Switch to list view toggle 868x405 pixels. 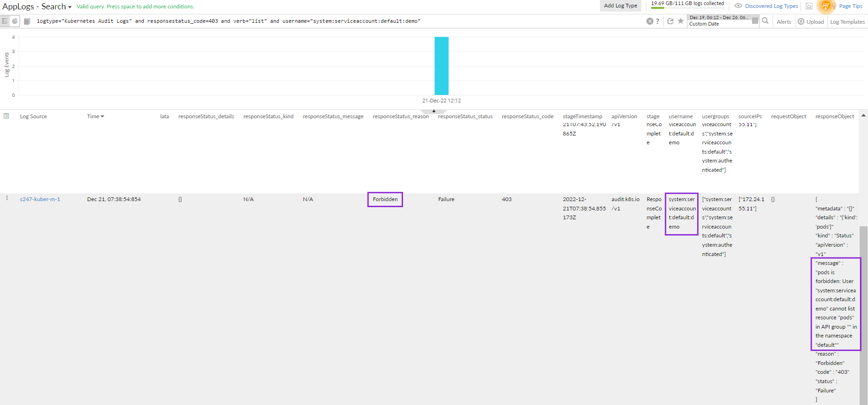(5, 21)
